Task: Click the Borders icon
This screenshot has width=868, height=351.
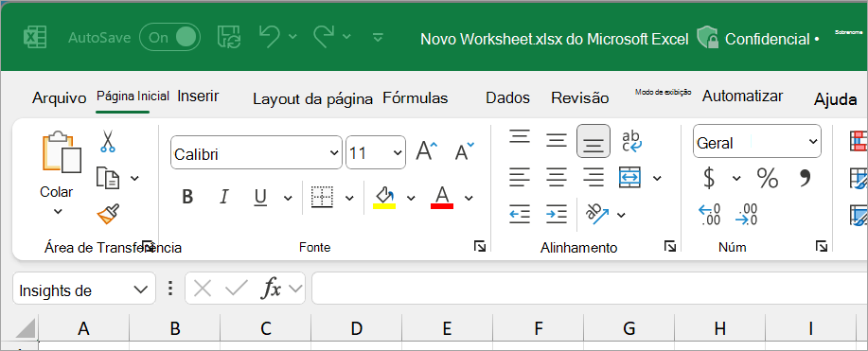Action: 322,197
